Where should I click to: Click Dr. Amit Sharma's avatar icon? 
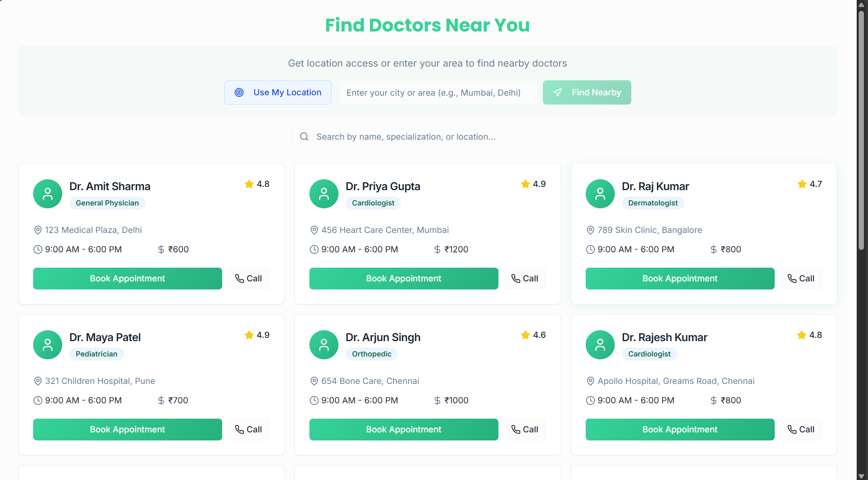coord(47,194)
